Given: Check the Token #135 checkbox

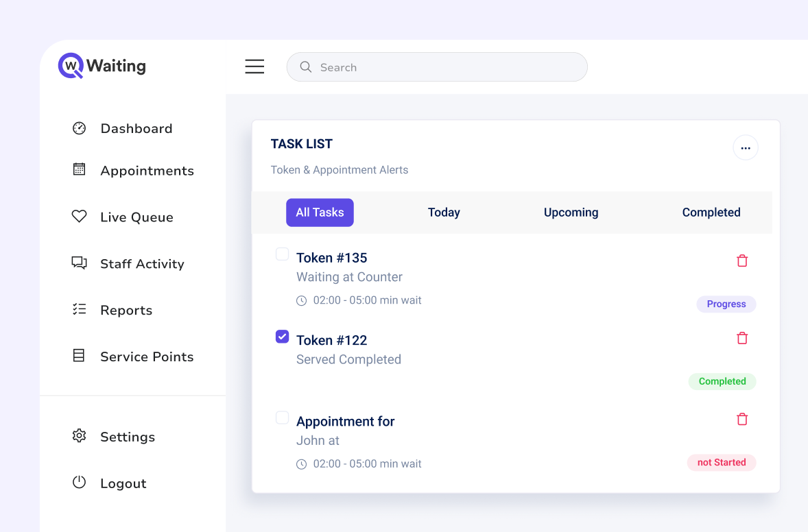Looking at the screenshot, I should point(282,254).
